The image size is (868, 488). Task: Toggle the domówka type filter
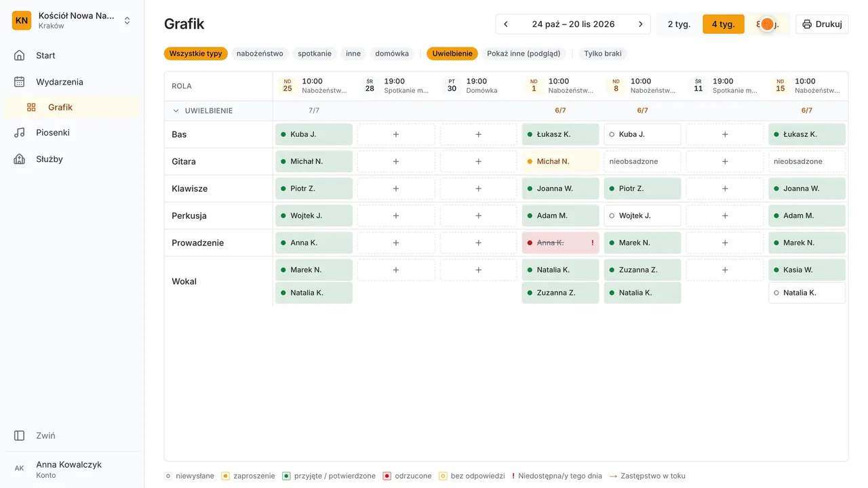click(392, 54)
